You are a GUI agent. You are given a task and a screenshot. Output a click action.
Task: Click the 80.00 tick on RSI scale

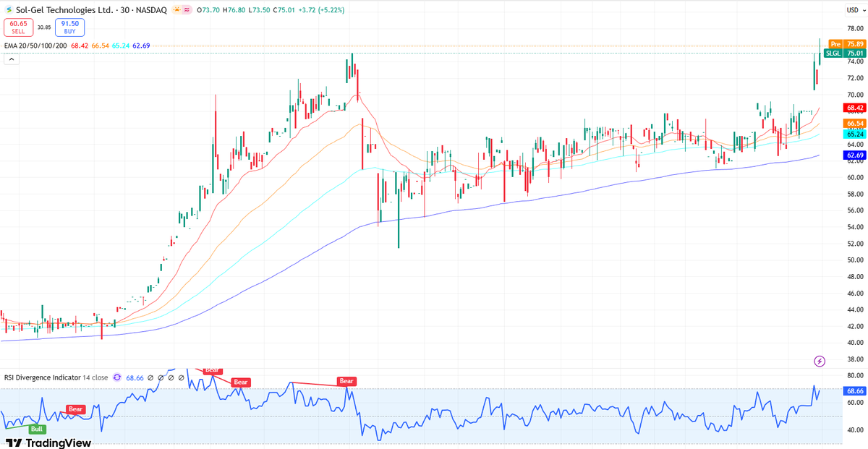coord(855,375)
